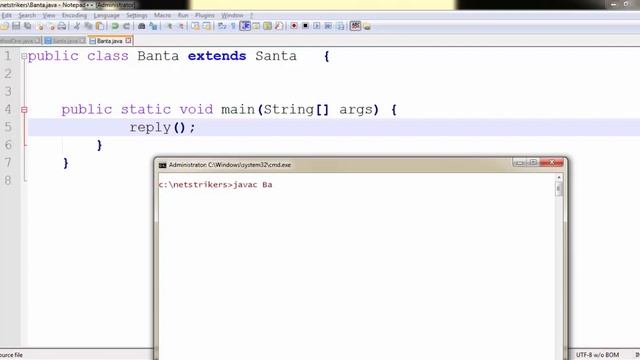The height and width of the screenshot is (360, 640).
Task: Print the document via Print icon
Action: (x=62, y=26)
